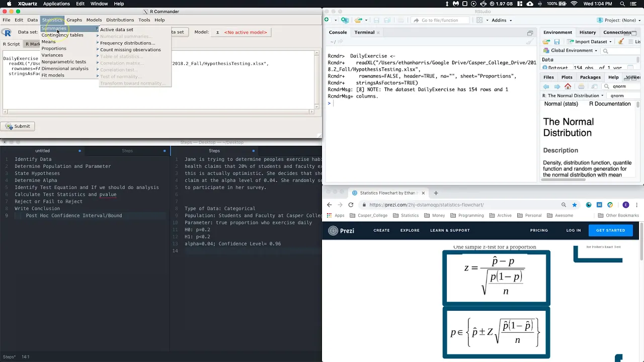This screenshot has height=362, width=644.
Task: Open Variances submenu
Action: click(x=69, y=55)
